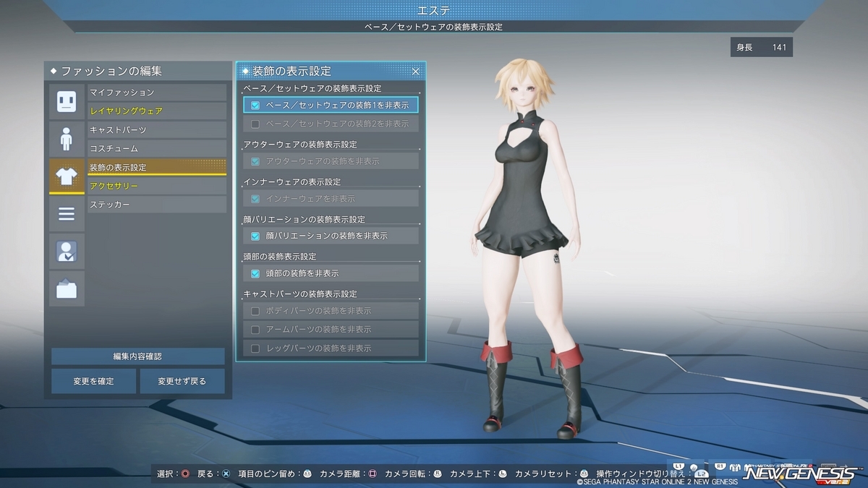Select レイヤリングウェア menu item
868x488 pixels.
(x=157, y=111)
